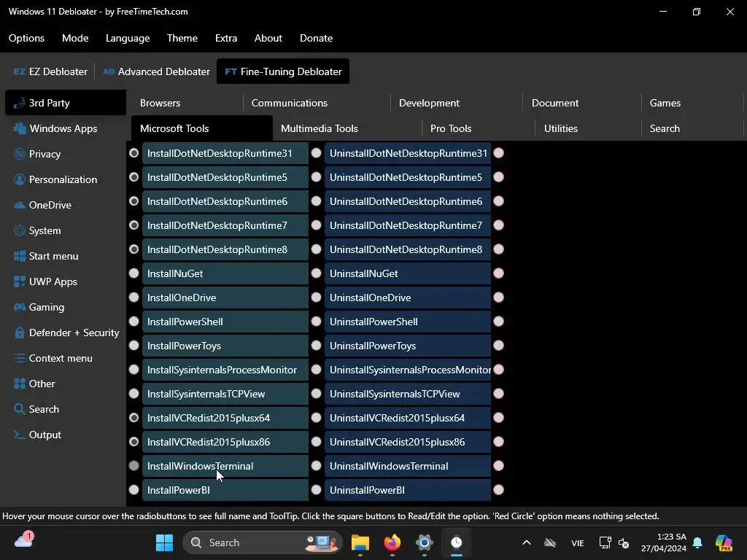Click the Gaming controller icon
Image resolution: width=747 pixels, height=560 pixels.
pyautogui.click(x=20, y=307)
